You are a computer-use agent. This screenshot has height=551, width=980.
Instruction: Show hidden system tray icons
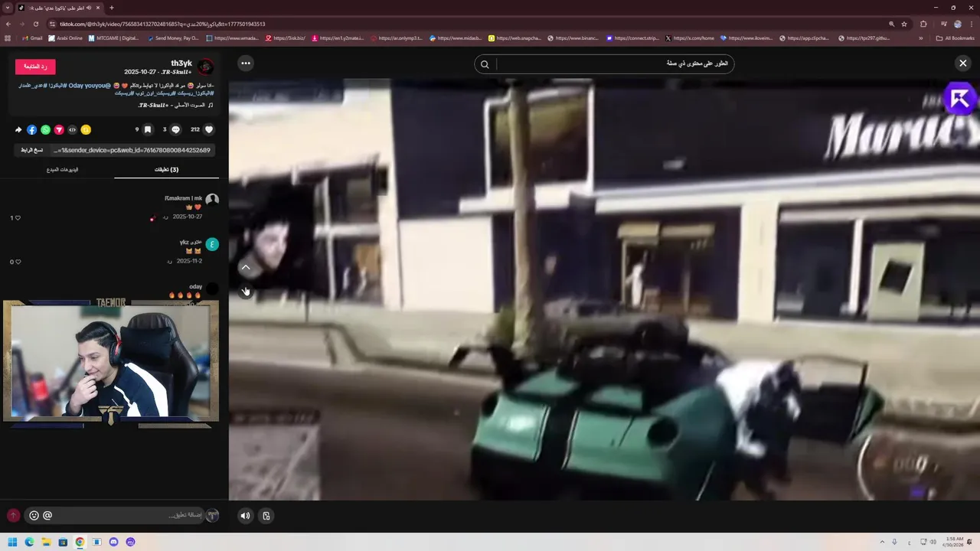881,542
